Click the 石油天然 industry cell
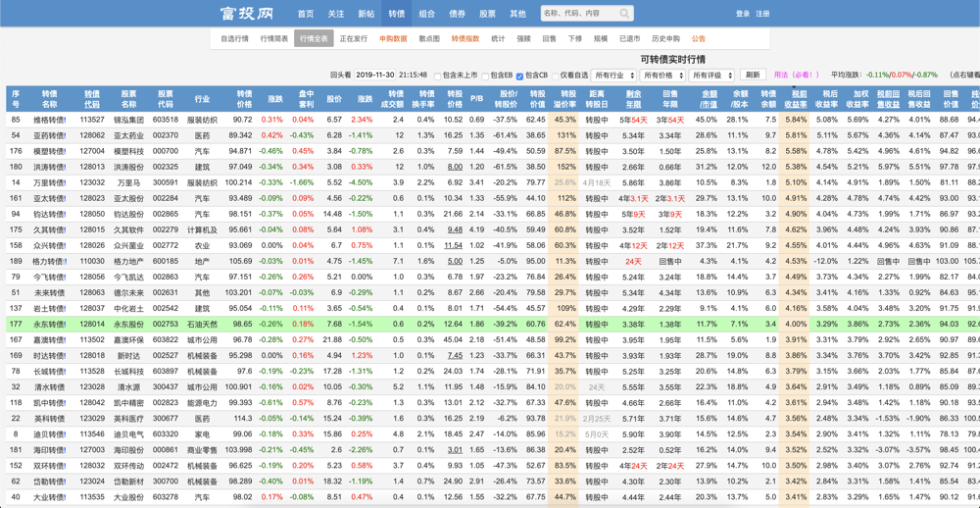 [x=202, y=324]
